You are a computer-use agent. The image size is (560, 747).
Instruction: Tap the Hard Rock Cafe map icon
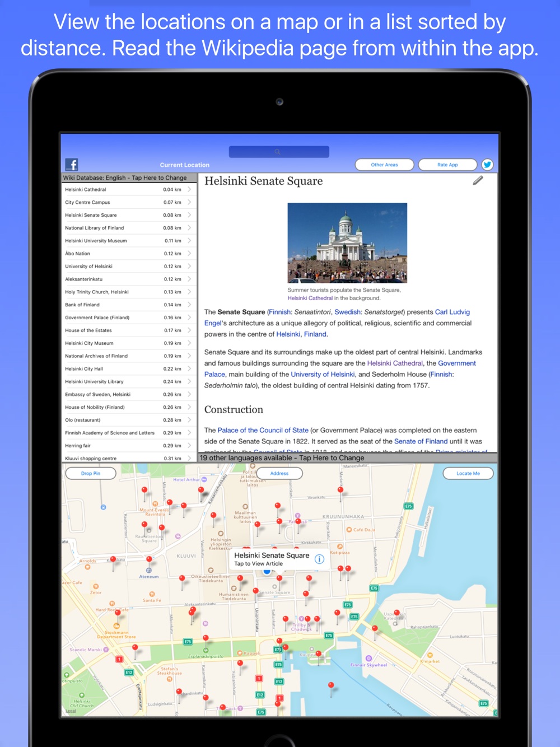[112, 604]
